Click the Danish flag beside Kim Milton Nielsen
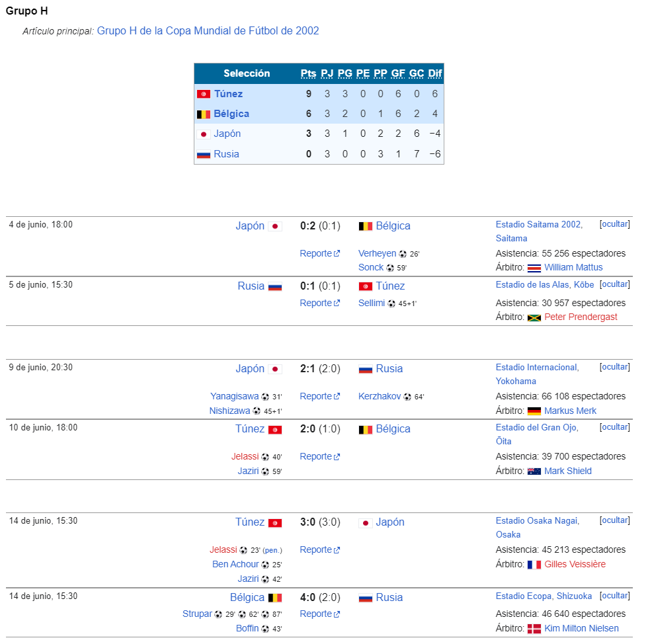 (x=534, y=629)
